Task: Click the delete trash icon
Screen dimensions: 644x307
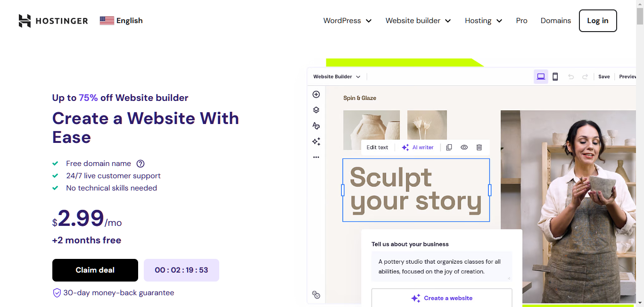Action: 479,147
